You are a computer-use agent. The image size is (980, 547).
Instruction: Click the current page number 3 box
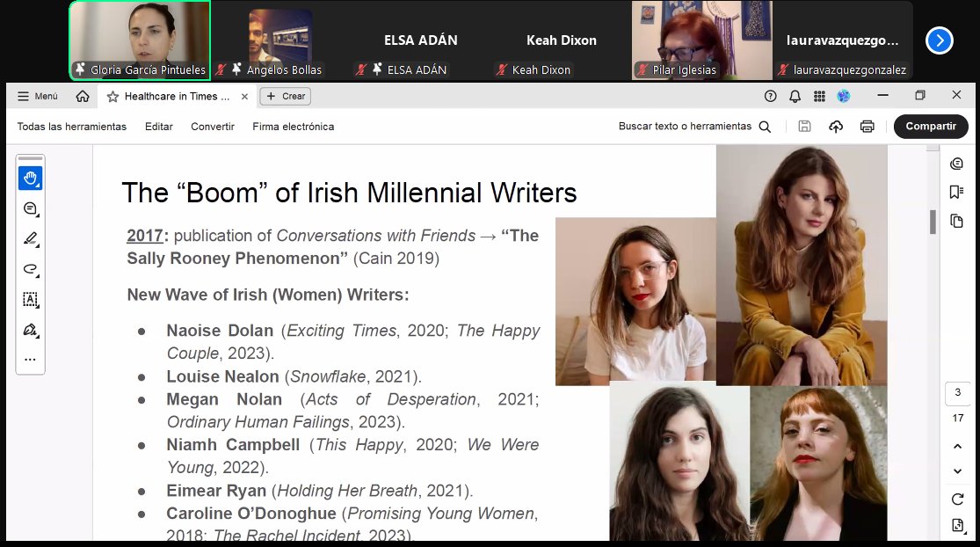click(957, 392)
